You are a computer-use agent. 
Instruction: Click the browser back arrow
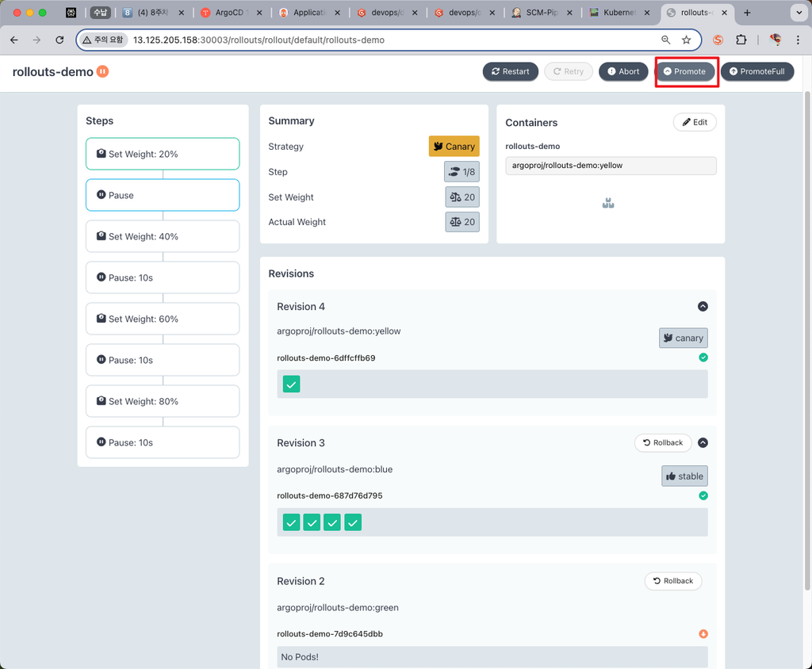click(x=14, y=40)
